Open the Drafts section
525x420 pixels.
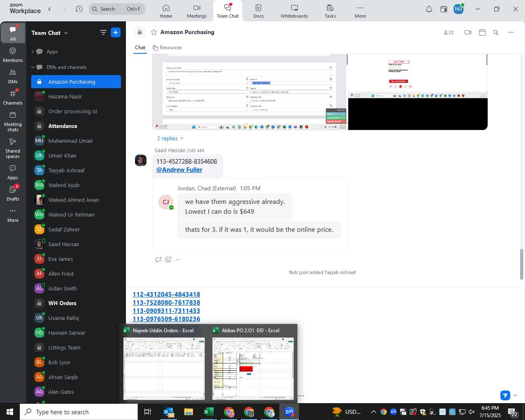(x=13, y=194)
